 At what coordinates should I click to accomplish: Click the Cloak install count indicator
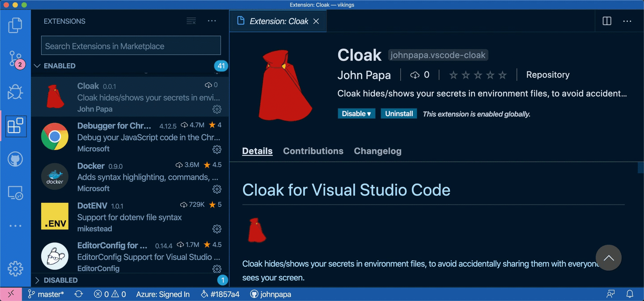(420, 75)
